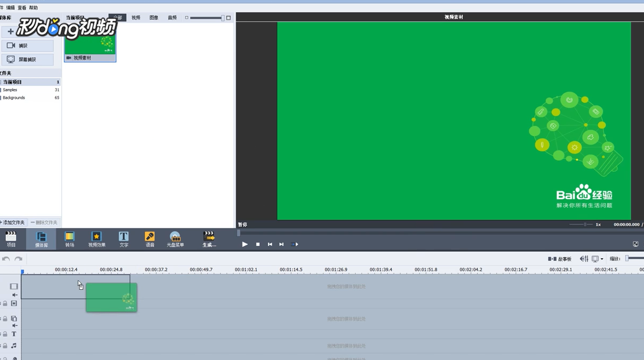The image size is (644, 360).
Task: Open the 项目 (Project) toolbar icon
Action: (x=11, y=239)
